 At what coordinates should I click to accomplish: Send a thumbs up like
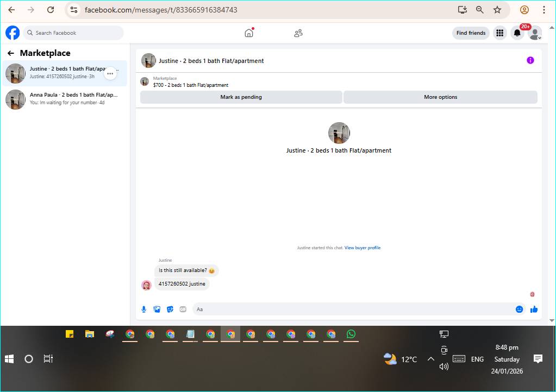click(534, 309)
